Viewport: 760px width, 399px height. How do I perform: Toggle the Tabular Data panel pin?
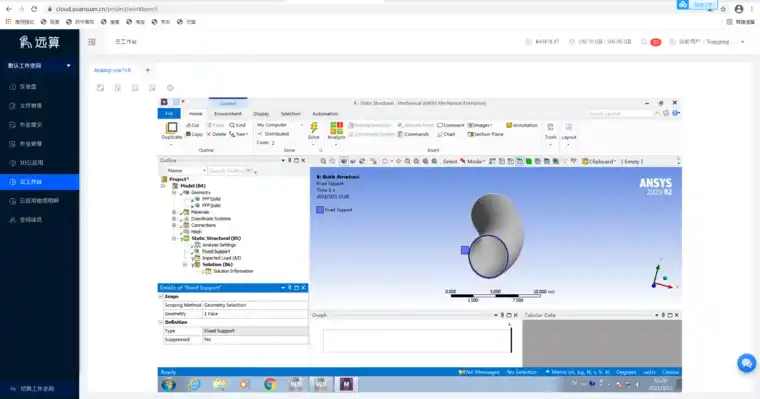tap(663, 315)
